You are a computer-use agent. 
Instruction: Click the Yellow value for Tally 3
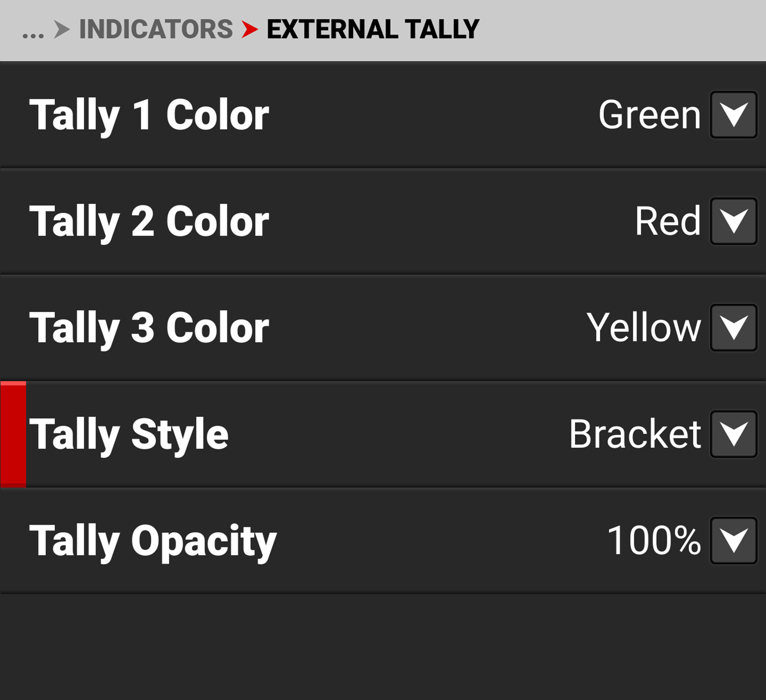[643, 328]
